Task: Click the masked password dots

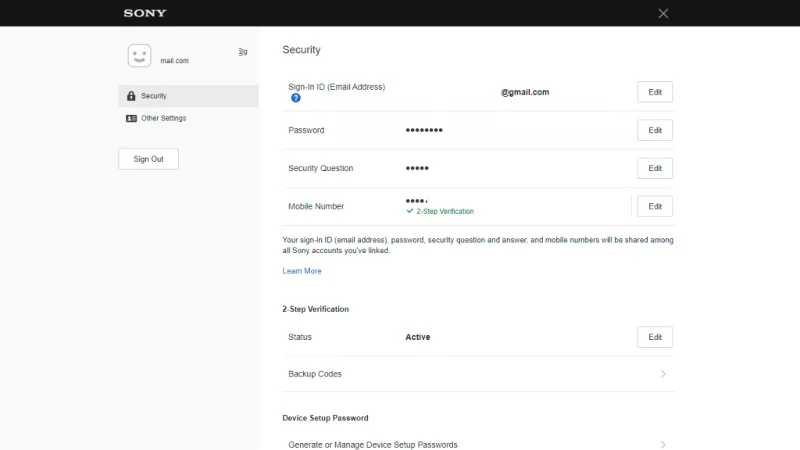Action: (424, 130)
